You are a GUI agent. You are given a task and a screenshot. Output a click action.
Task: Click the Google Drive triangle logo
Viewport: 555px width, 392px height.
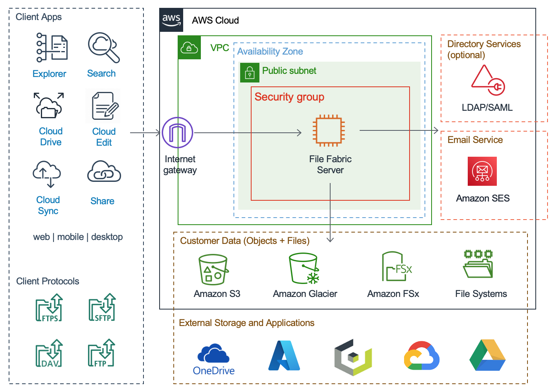tap(487, 355)
